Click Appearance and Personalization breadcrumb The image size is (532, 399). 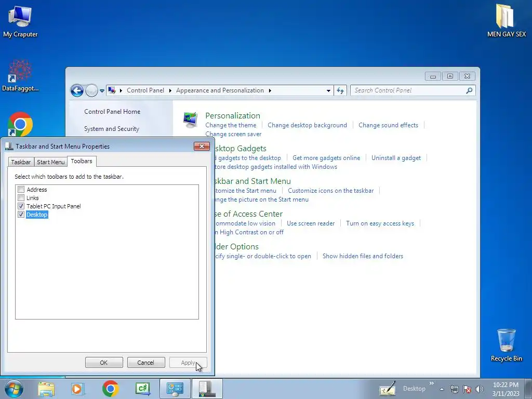tap(220, 90)
